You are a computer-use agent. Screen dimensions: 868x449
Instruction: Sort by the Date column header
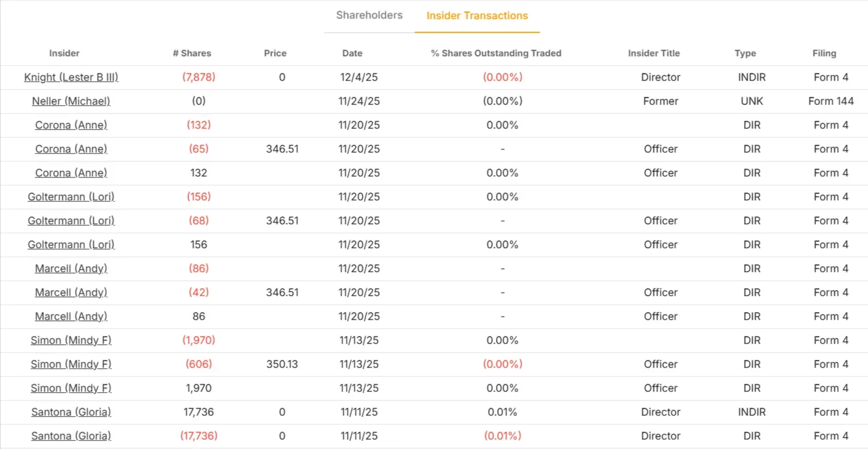[352, 53]
